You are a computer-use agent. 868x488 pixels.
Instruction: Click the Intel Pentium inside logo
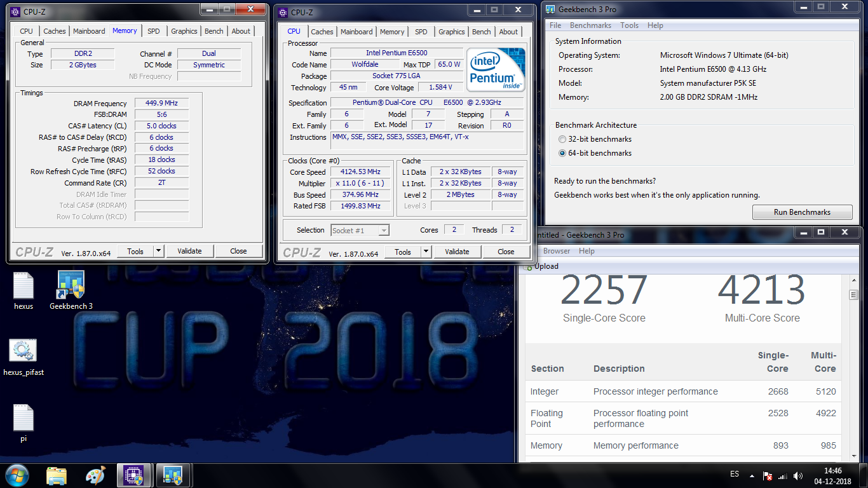(x=496, y=69)
